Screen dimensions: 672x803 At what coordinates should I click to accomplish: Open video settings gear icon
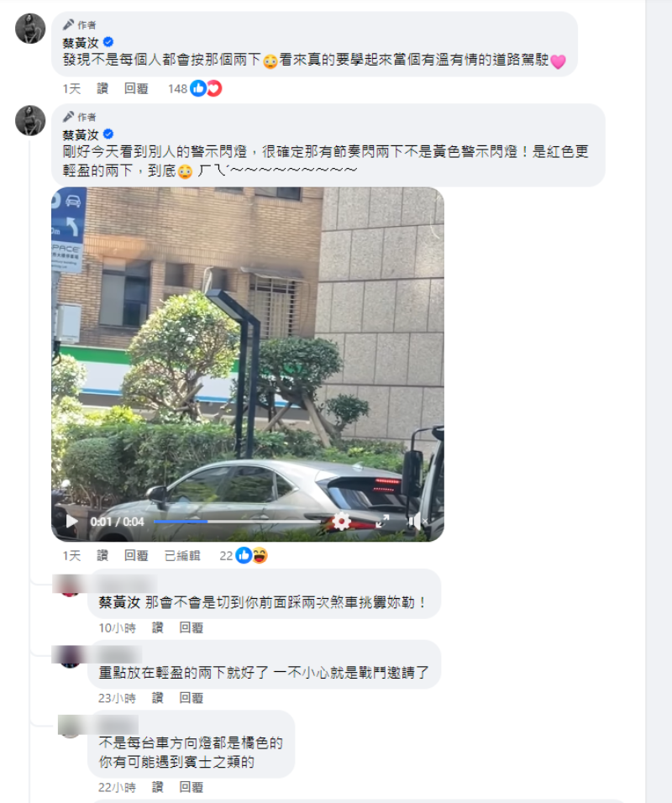pos(342,522)
